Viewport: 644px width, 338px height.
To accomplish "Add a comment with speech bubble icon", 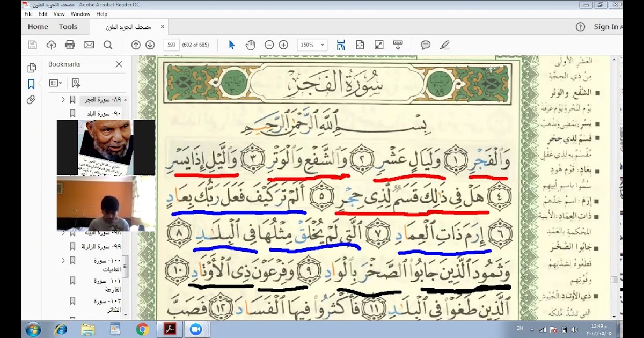I will point(426,45).
